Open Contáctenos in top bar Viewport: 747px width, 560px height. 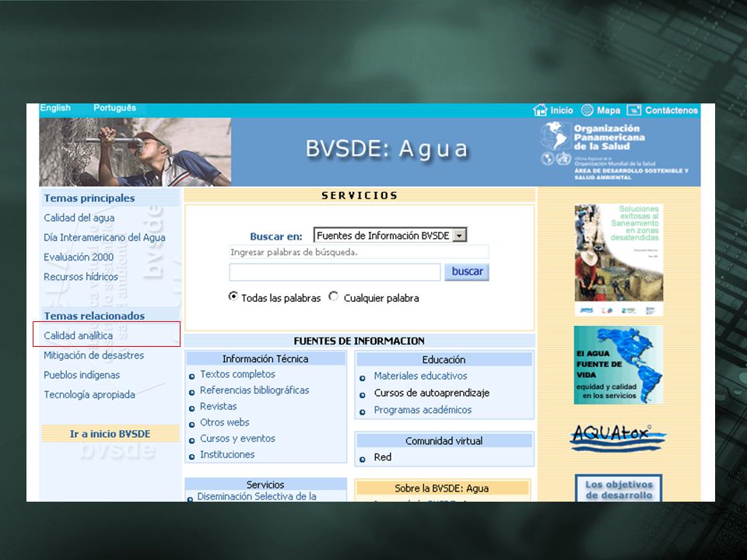[672, 110]
